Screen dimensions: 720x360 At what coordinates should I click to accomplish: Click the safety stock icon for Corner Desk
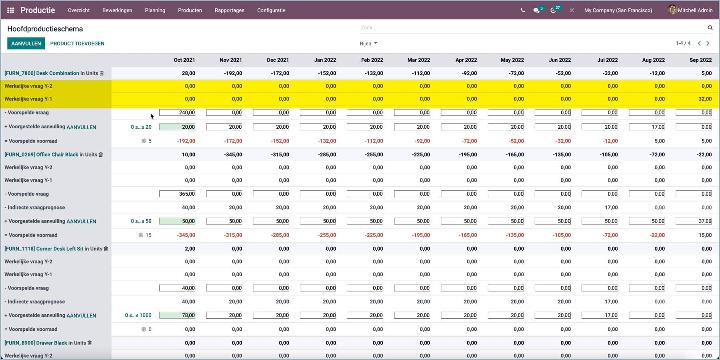click(144, 329)
